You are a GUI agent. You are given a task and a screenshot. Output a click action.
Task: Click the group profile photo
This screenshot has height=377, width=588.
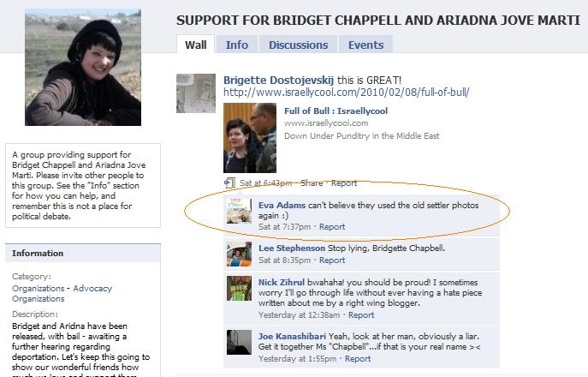83,68
